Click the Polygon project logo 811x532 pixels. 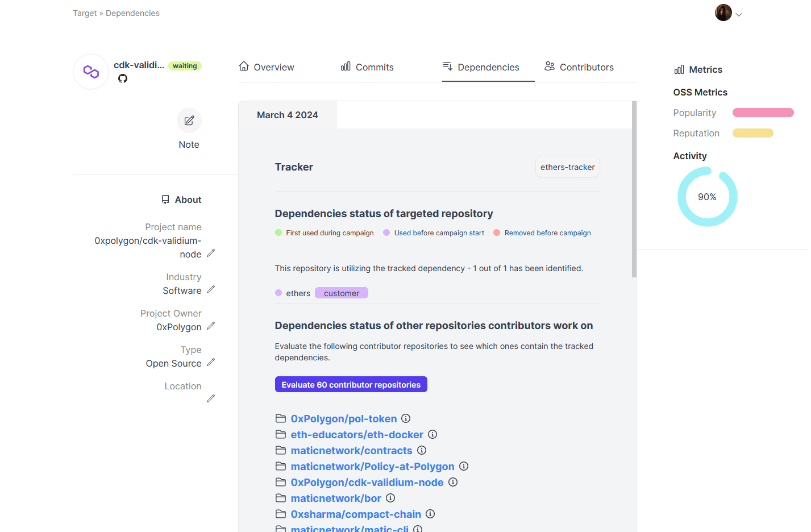91,72
